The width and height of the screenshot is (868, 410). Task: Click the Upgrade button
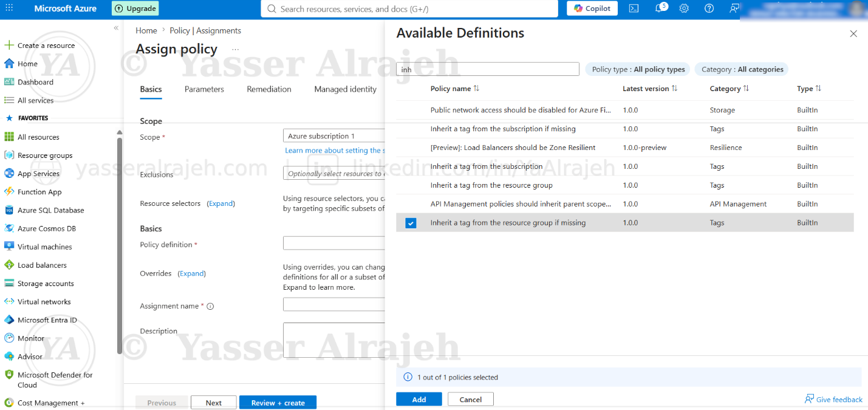(135, 9)
